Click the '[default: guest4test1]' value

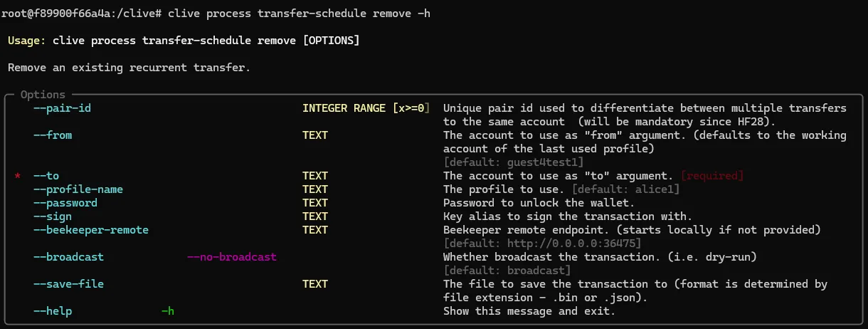pos(514,162)
